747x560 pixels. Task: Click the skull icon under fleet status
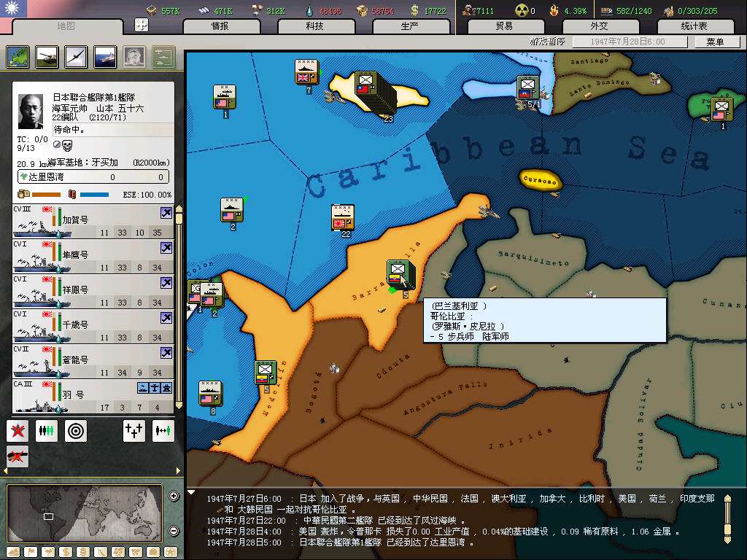tap(67, 145)
